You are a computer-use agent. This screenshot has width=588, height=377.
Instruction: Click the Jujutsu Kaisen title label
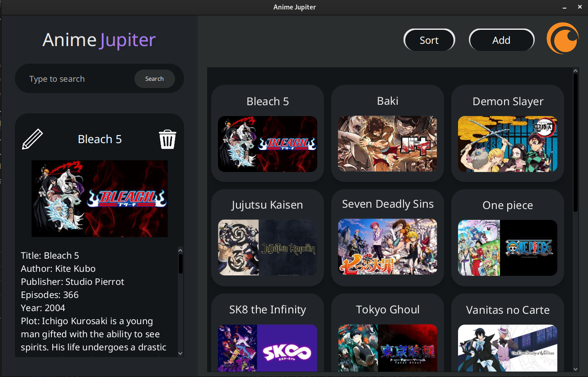tap(267, 205)
